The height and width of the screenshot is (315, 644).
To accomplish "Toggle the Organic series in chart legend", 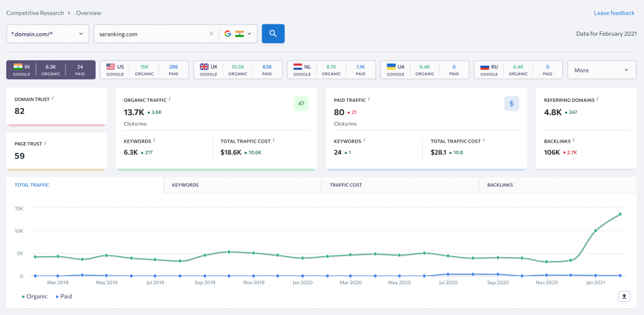I will [x=35, y=296].
